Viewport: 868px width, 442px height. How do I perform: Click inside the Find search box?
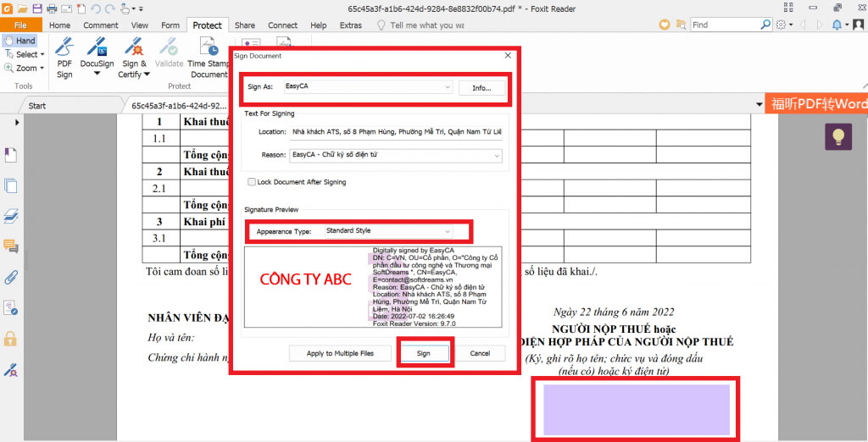(725, 25)
